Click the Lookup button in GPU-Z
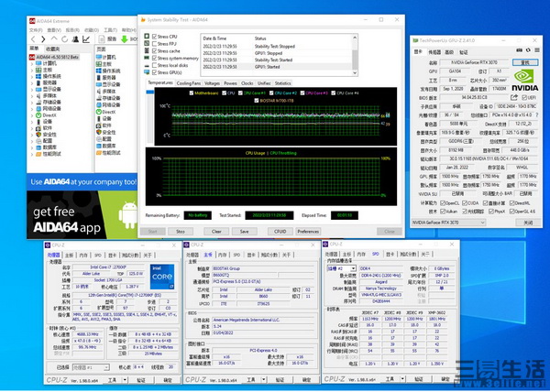 pyautogui.click(x=524, y=60)
